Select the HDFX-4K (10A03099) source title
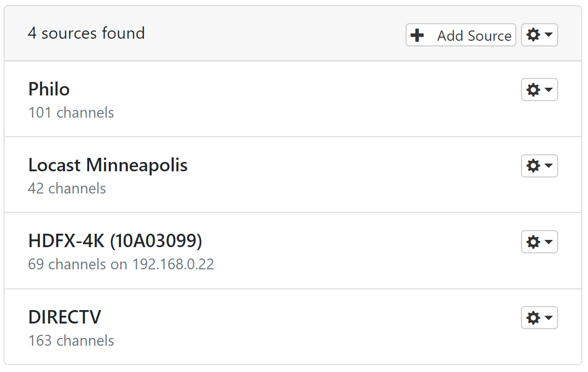This screenshot has height=372, width=588. 115,241
